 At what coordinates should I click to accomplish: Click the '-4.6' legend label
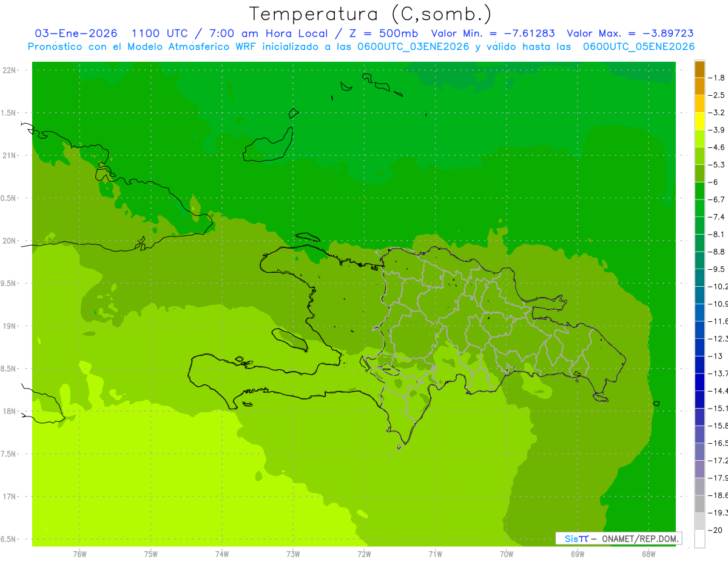716,147
